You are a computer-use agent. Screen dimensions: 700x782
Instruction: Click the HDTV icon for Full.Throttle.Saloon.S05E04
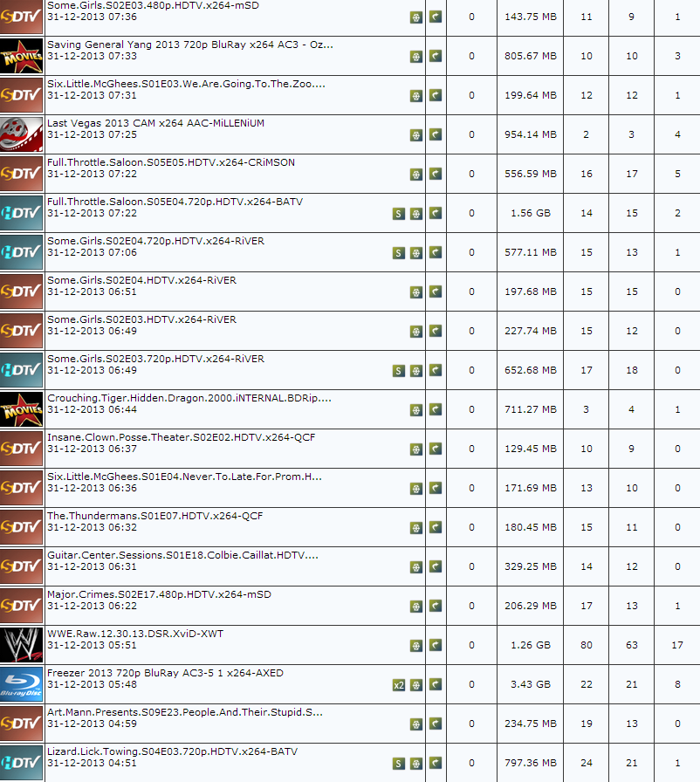pos(22,213)
